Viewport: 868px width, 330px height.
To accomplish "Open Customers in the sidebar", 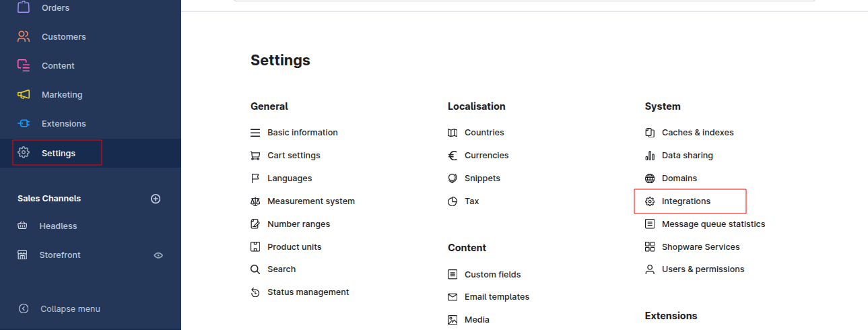I will click(x=63, y=37).
